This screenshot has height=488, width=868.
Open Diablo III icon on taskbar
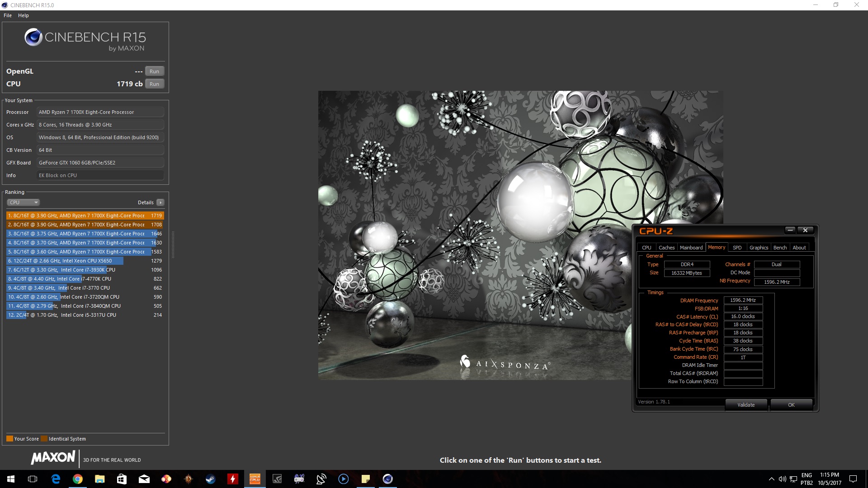pyautogui.click(x=189, y=479)
